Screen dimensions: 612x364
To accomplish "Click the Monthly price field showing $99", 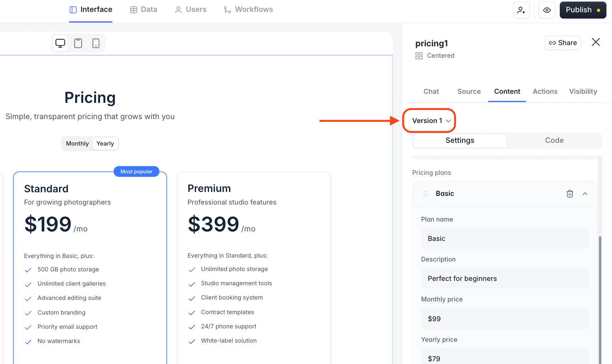I will (x=505, y=319).
